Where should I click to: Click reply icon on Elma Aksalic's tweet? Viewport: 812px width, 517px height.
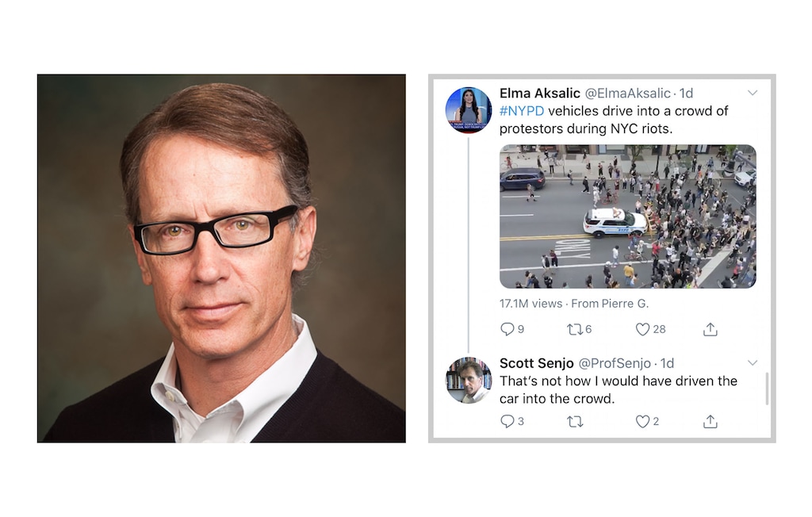pyautogui.click(x=507, y=329)
